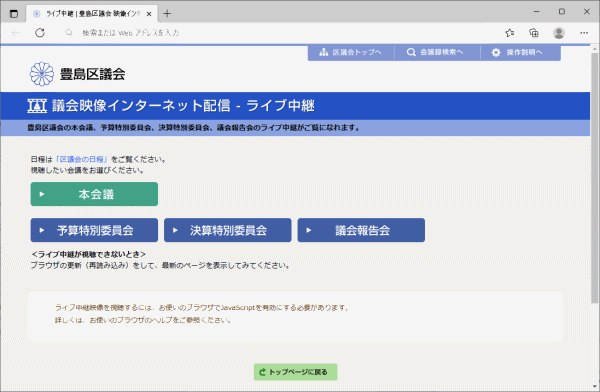Click the gear icon beside 操作説明へ
The image size is (600, 392).
[496, 52]
